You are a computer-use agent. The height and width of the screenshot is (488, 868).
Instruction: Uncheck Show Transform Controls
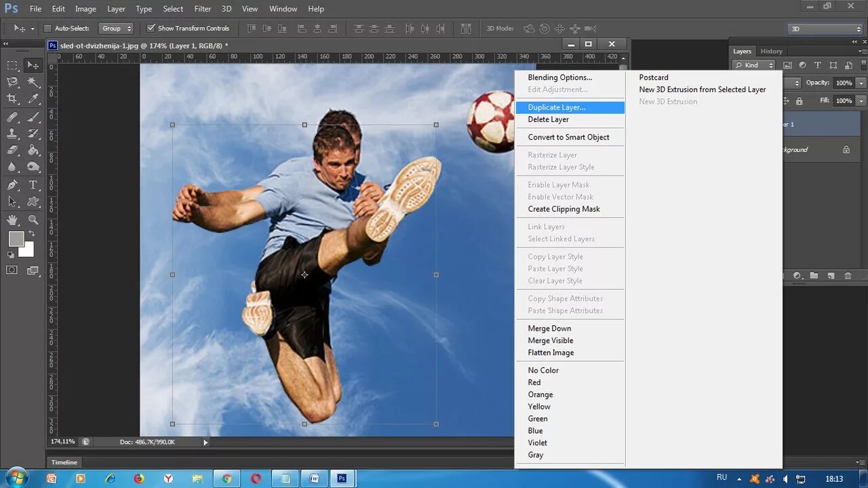(151, 28)
